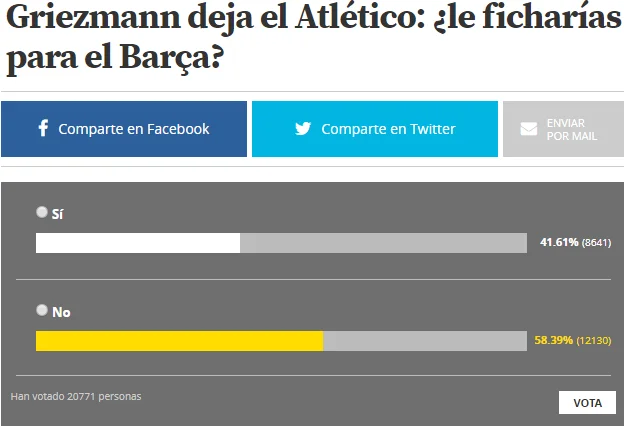This screenshot has width=624, height=426.
Task: Click the (12130) vote count
Action: click(594, 341)
